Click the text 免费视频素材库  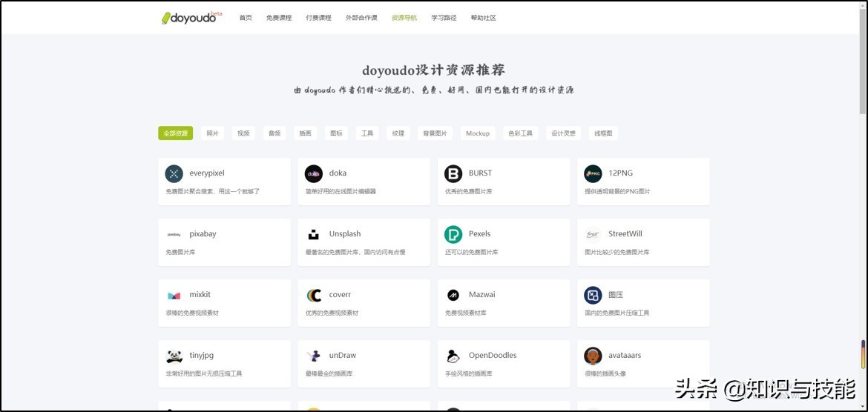tap(466, 313)
